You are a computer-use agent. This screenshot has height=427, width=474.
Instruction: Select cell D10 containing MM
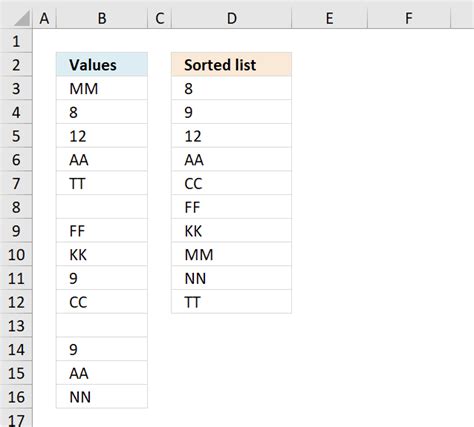231,255
